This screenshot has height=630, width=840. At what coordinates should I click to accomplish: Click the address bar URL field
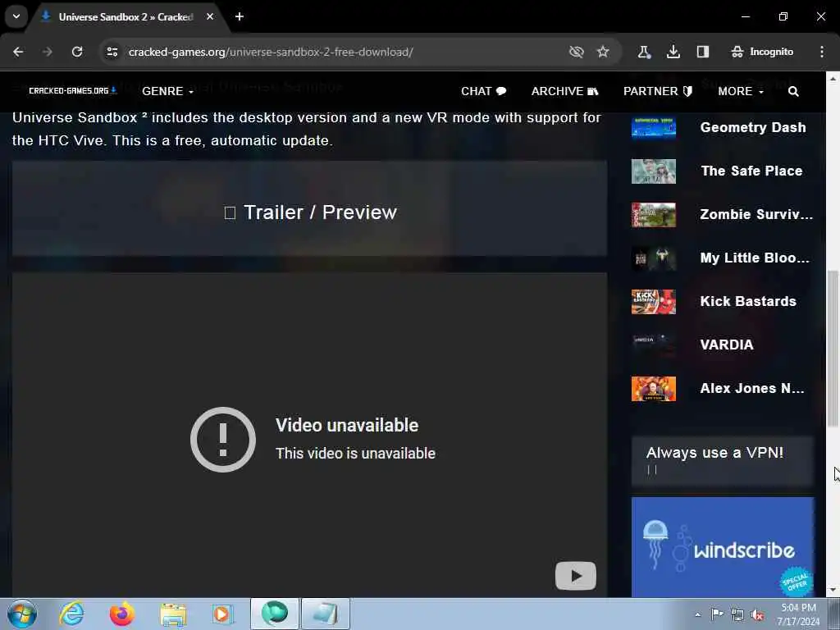(x=271, y=52)
